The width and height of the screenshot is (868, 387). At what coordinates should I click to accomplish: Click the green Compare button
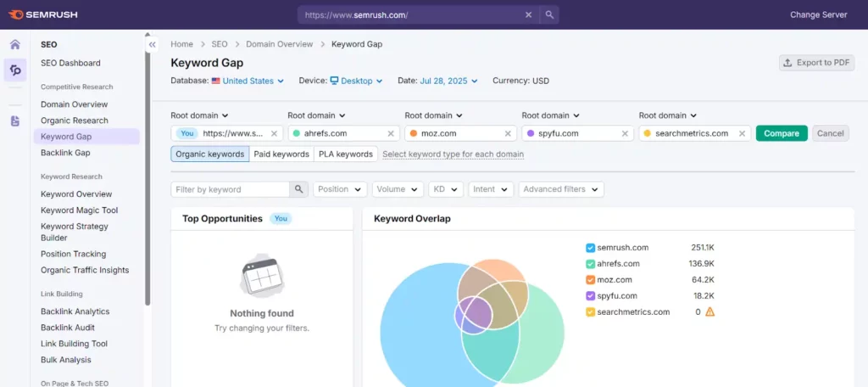(781, 133)
